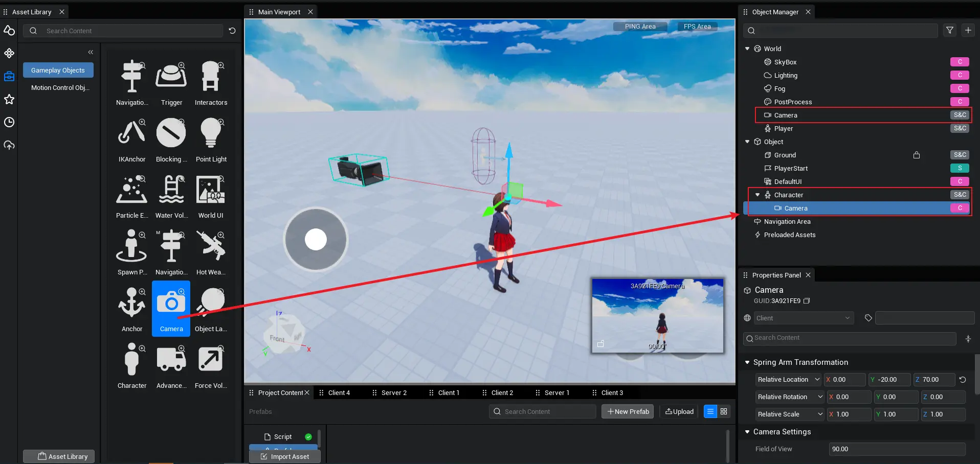The width and height of the screenshot is (980, 464).
Task: Open the Client network dropdown
Action: (804, 318)
